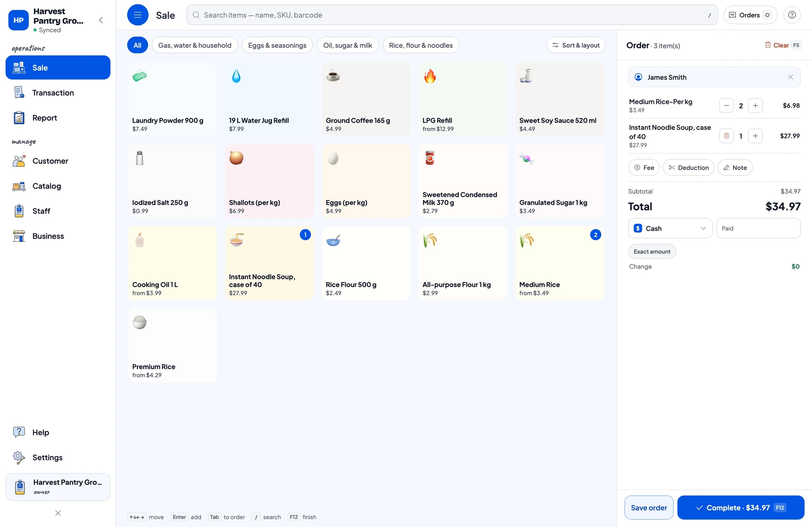Expand the Cash payment method dropdown

[670, 229]
